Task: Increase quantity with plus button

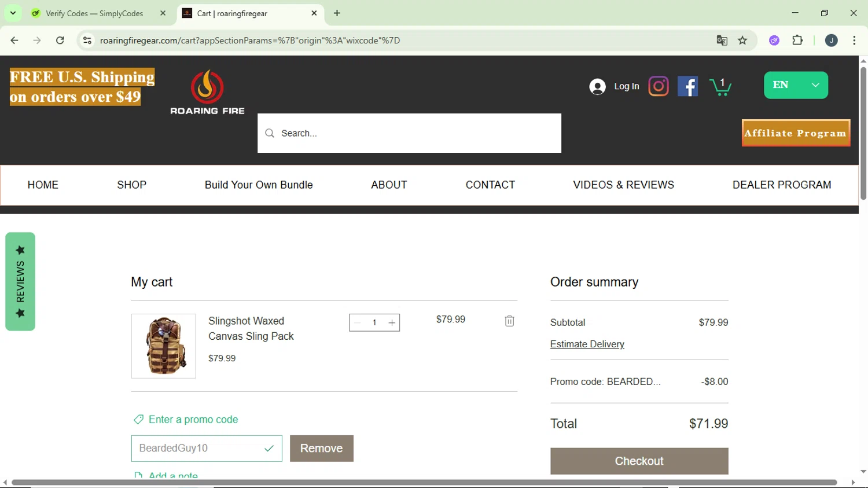Action: (392, 323)
